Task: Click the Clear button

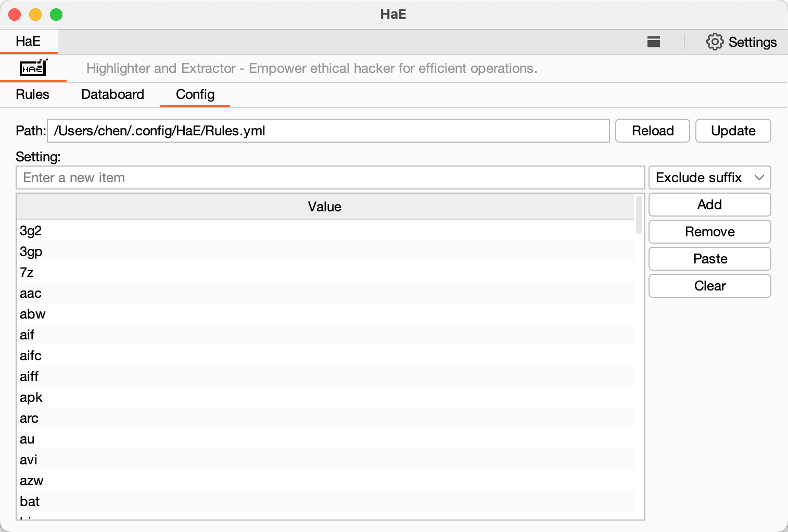Action: 709,286
